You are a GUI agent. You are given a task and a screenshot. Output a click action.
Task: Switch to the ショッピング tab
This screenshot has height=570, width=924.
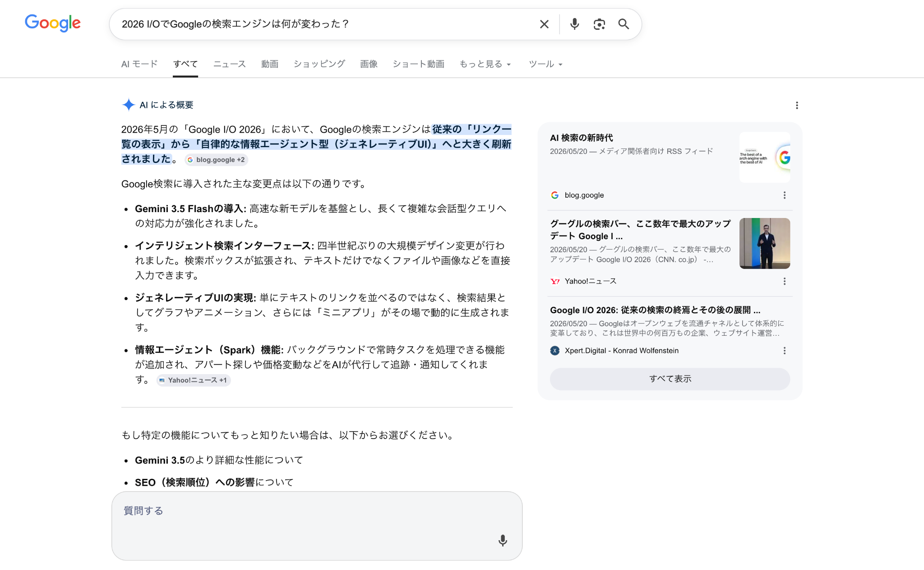[x=319, y=64]
